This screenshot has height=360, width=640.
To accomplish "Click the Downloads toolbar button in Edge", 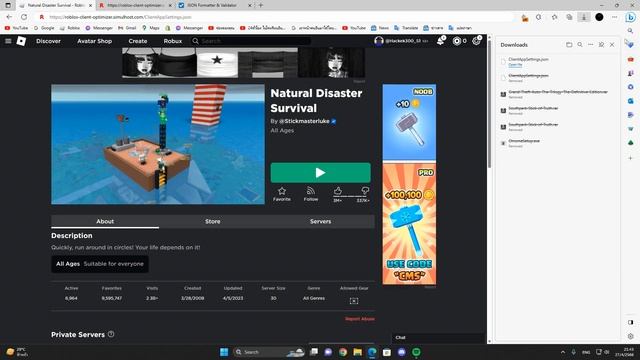I will tap(584, 17).
